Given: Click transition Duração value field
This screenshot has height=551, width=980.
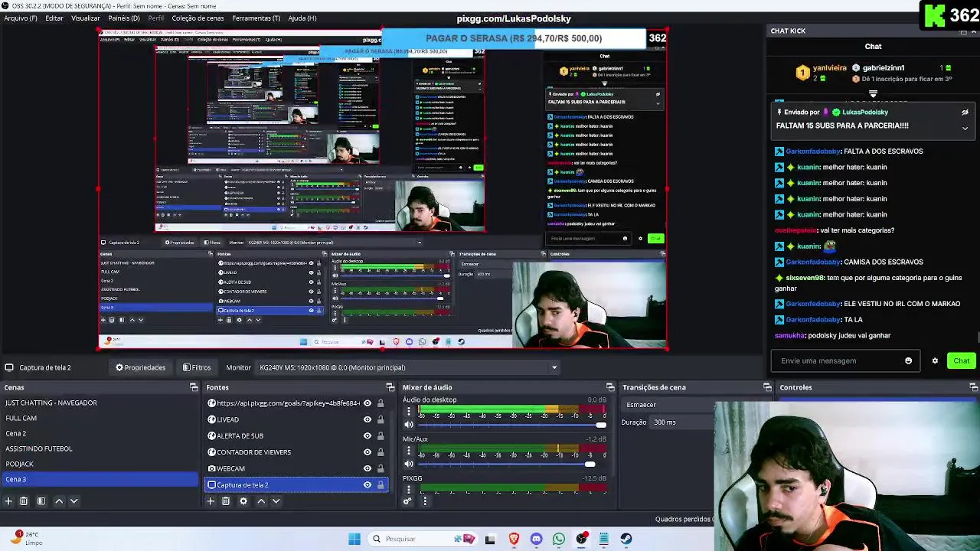Looking at the screenshot, I should 681,422.
